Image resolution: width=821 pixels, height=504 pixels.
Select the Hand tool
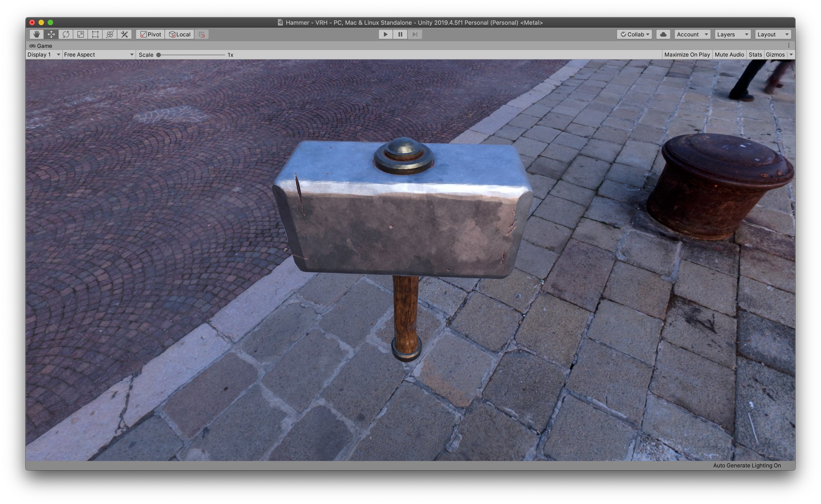pos(36,35)
